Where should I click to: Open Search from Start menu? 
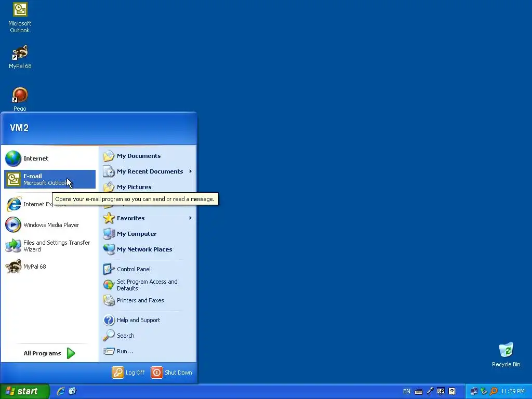tap(148, 336)
